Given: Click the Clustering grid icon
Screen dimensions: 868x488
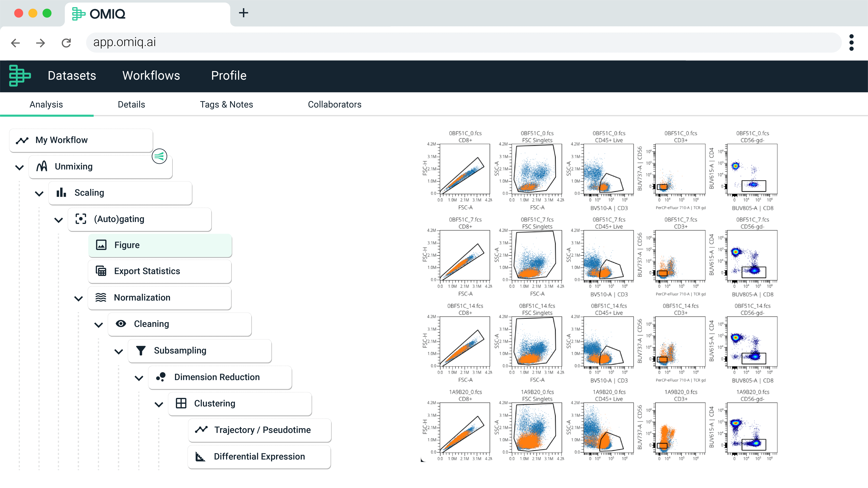Looking at the screenshot, I should click(181, 403).
